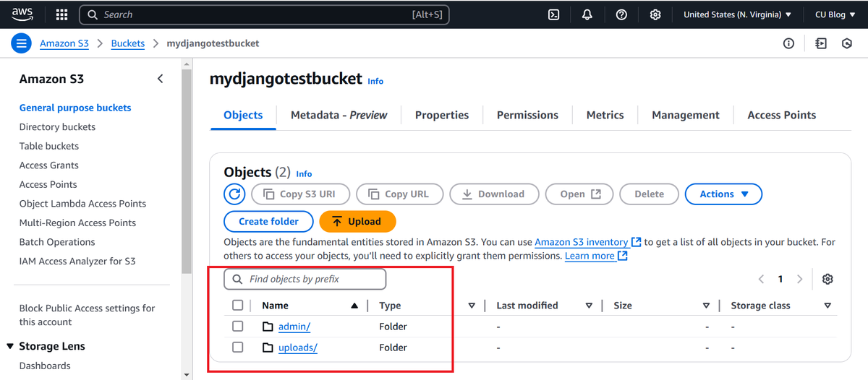The height and width of the screenshot is (380, 868).
Task: Open the AWS home logo
Action: point(22,14)
